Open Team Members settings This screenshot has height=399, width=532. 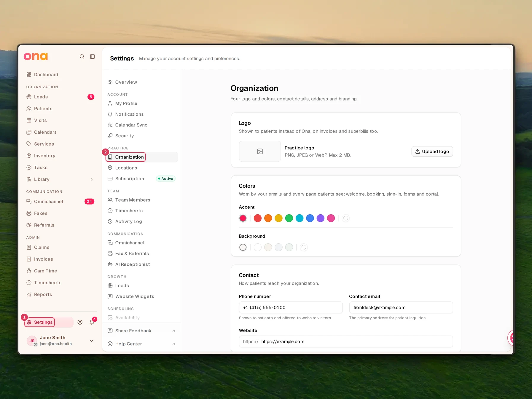point(142,200)
